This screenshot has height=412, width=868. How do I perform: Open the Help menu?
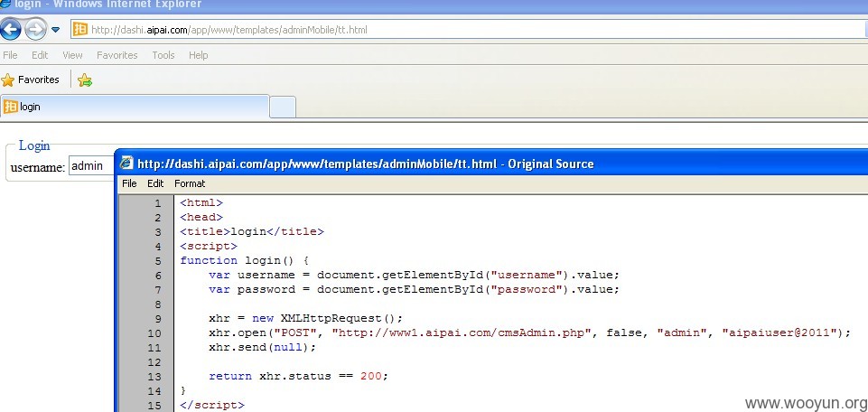pos(198,55)
